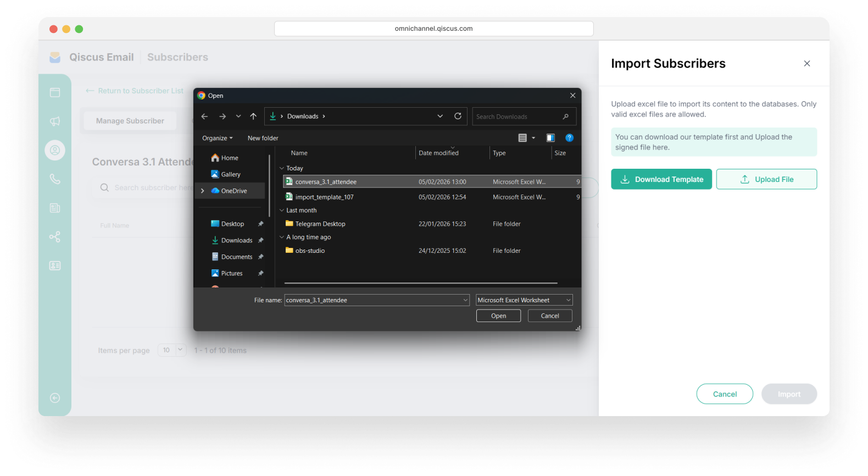Open the integrations share-nodes sidebar icon

55,237
